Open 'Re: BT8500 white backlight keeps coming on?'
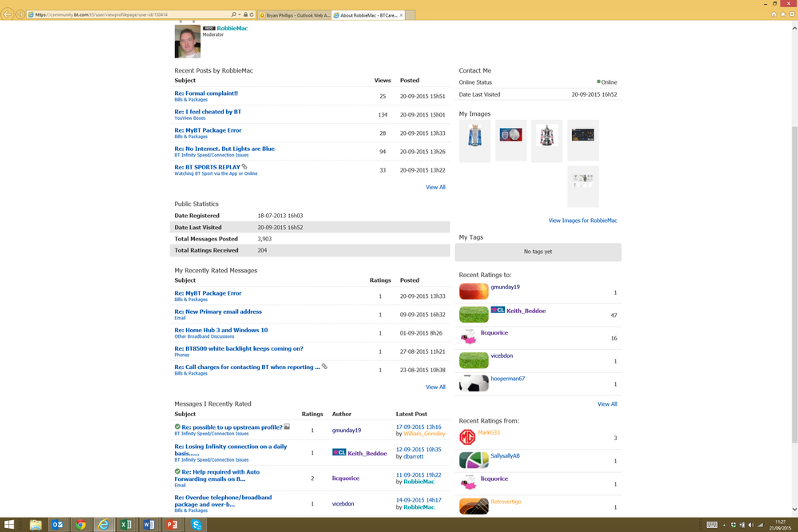 click(x=239, y=349)
